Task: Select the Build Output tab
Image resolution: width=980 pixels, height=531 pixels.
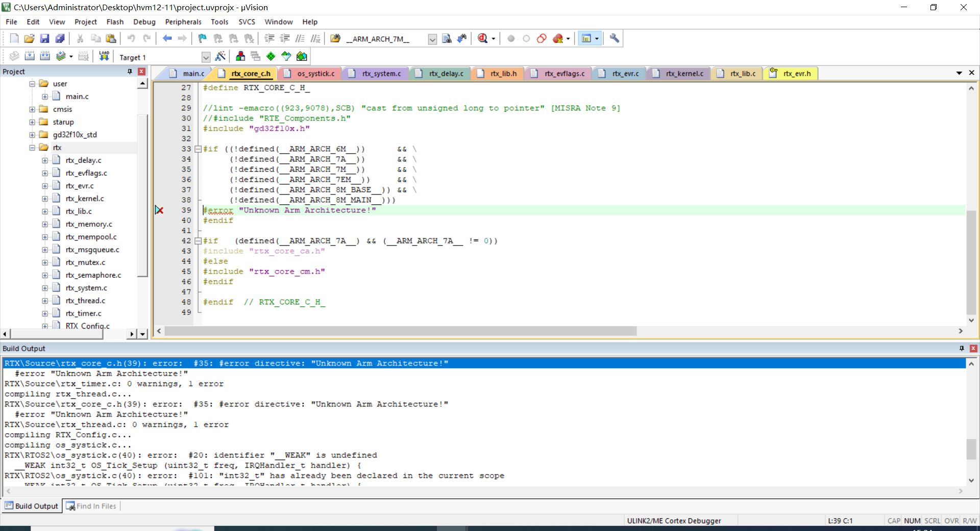Action: pyautogui.click(x=32, y=506)
